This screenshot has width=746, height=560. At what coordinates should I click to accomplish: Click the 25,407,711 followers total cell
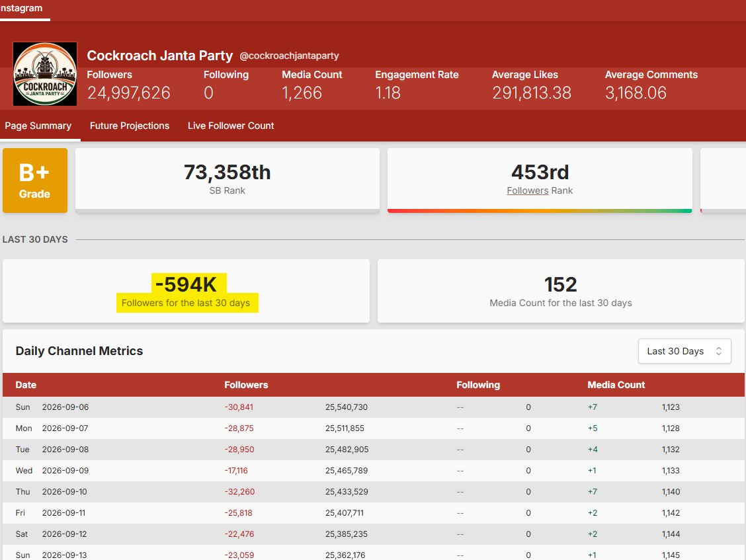[x=345, y=513]
